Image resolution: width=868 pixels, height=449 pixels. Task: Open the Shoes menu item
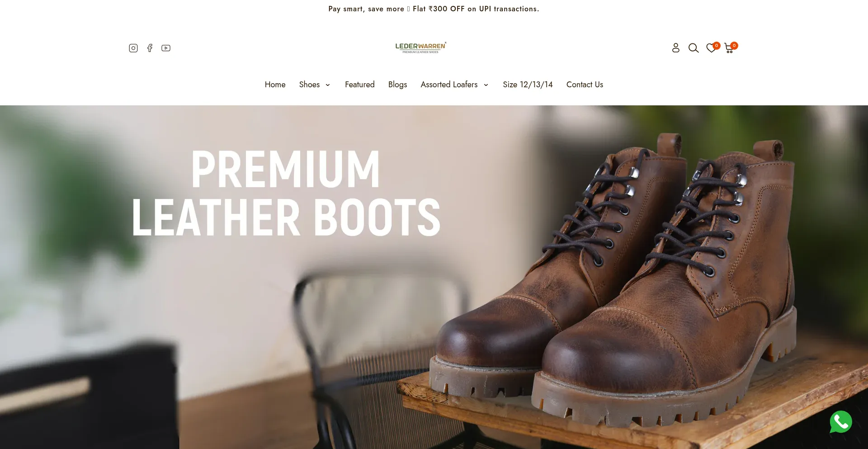coord(309,85)
